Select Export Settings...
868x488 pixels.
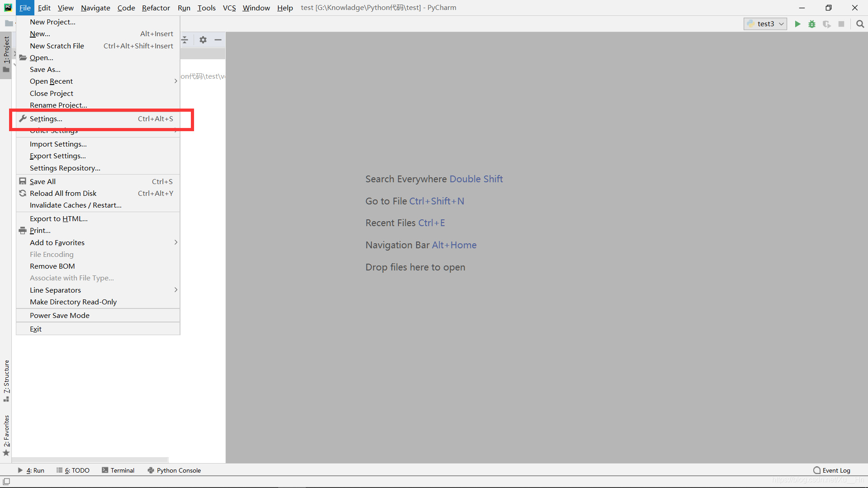click(x=98, y=156)
